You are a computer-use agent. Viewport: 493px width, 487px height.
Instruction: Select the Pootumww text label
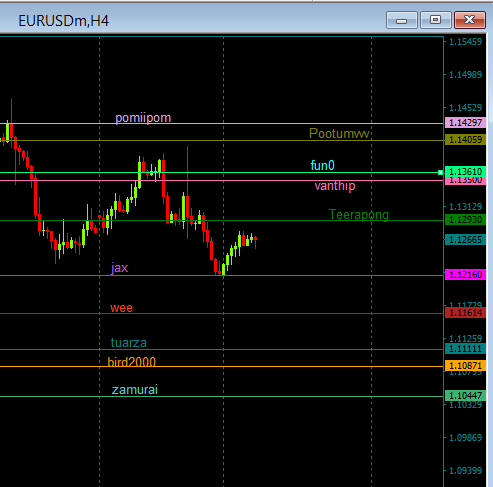(339, 134)
